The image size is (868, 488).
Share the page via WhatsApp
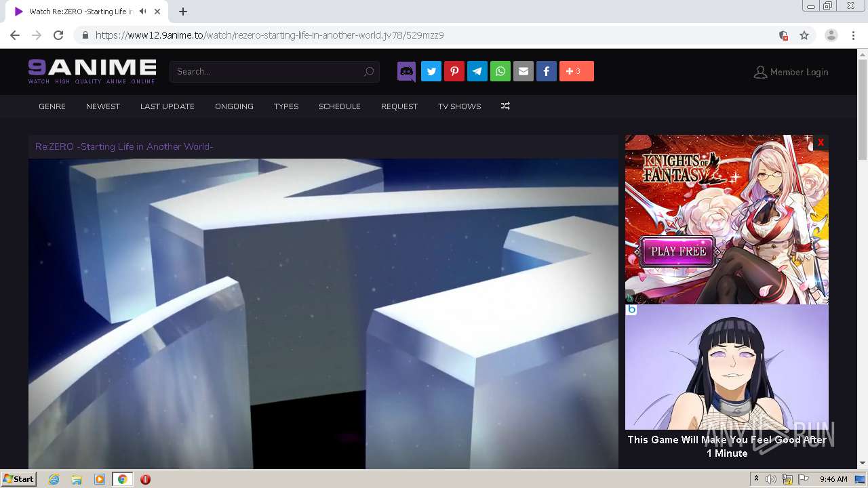500,71
